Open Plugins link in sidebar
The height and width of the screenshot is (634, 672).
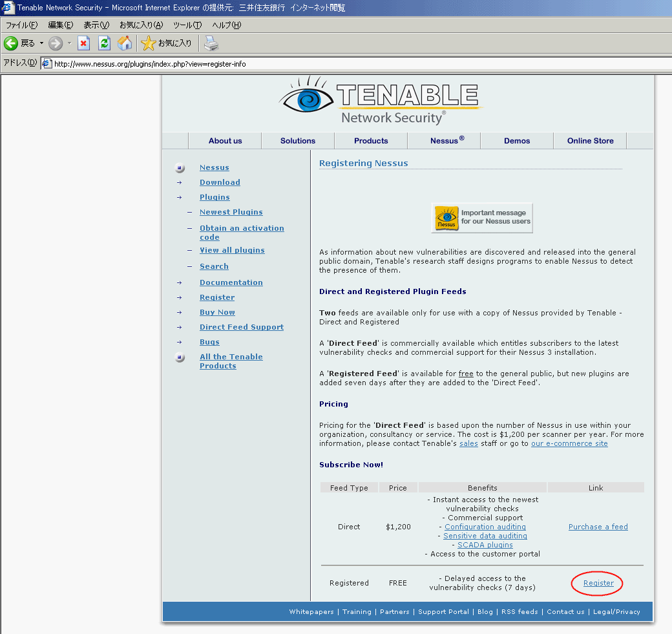click(215, 196)
